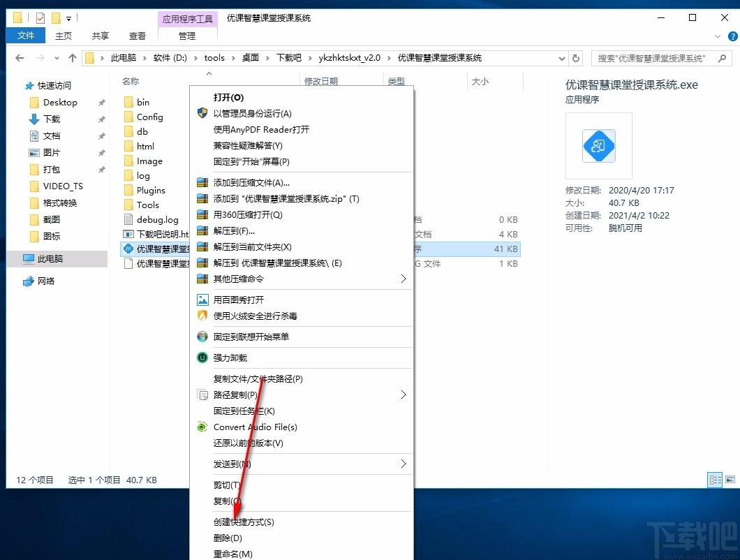740x560 pixels.
Task: Click green swirl icon beside Convert Audio File(s)
Action: click(x=202, y=427)
